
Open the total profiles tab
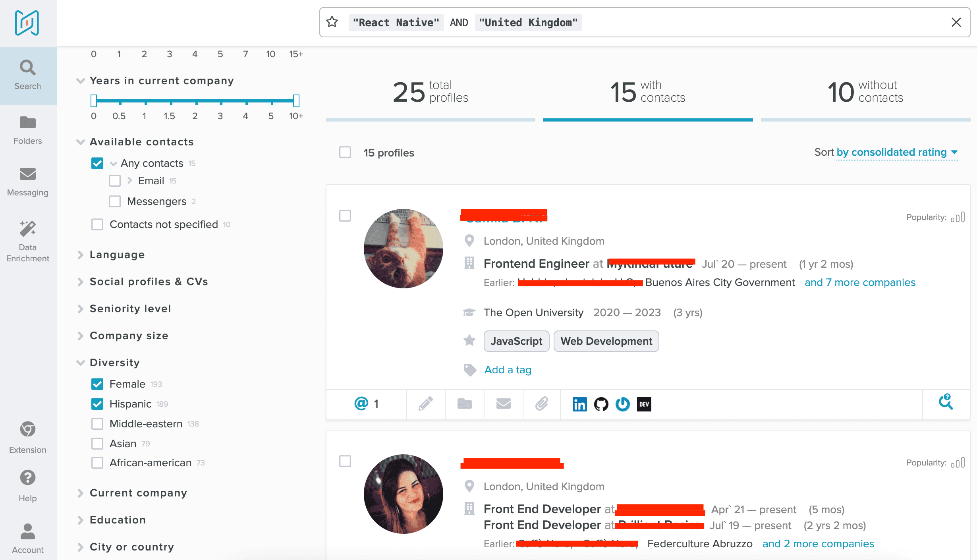pyautogui.click(x=429, y=92)
